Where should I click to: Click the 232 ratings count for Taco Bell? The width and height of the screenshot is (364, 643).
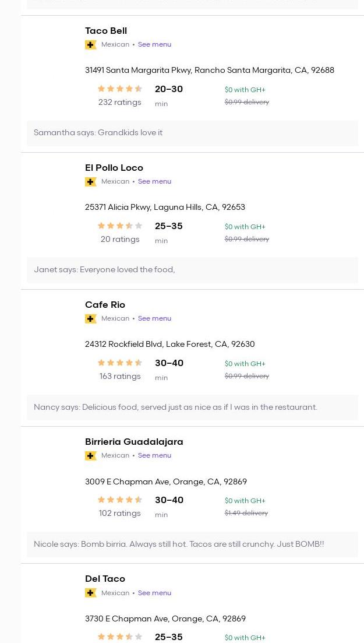pyautogui.click(x=119, y=103)
